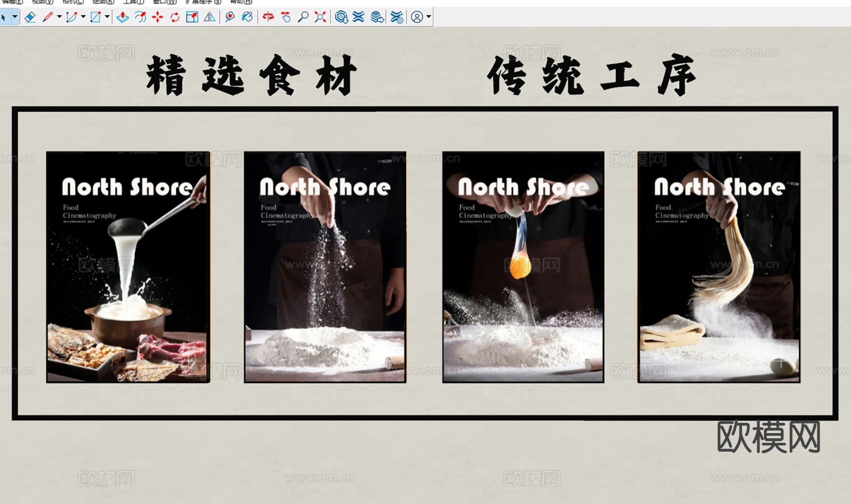This screenshot has height=504, width=851.
Task: Select the Paint Bucket tool
Action: [247, 17]
